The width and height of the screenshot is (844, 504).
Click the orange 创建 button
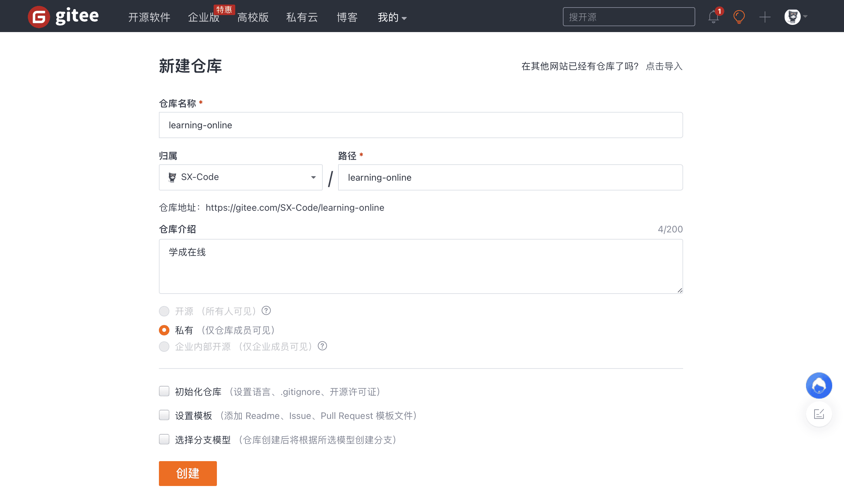[188, 473]
